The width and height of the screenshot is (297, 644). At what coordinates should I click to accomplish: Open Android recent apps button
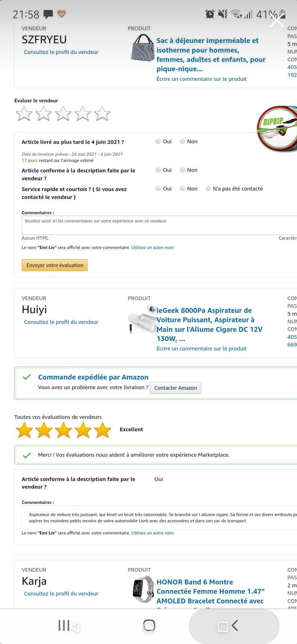click(68, 626)
